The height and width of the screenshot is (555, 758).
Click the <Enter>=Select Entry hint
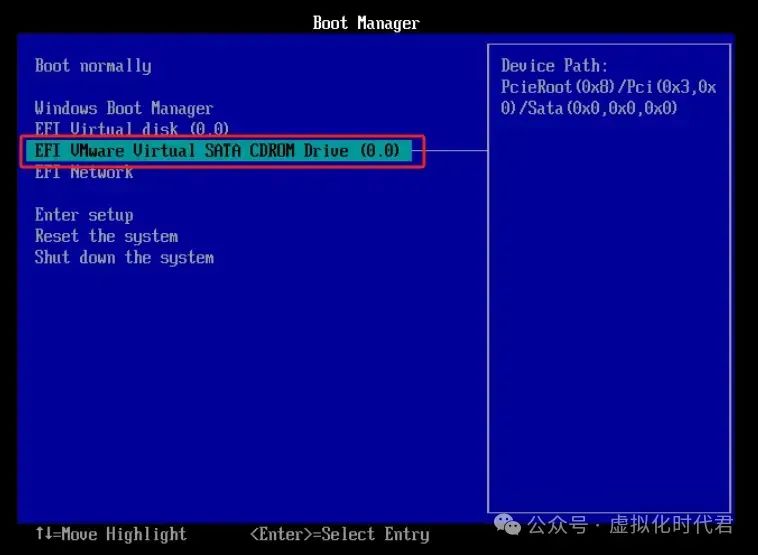(x=339, y=534)
